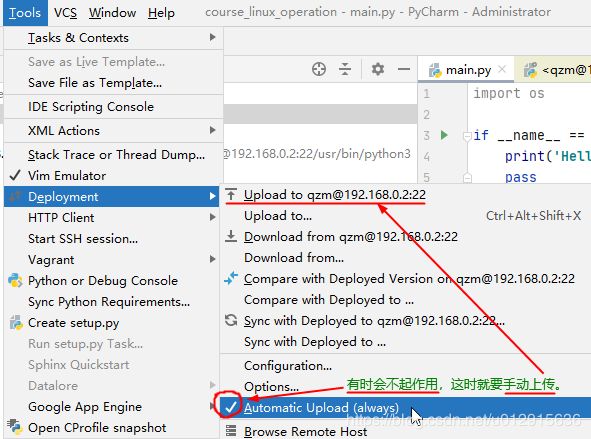Click Sync with Deployed to qzm icon
Screen dimensions: 591x439
click(231, 320)
